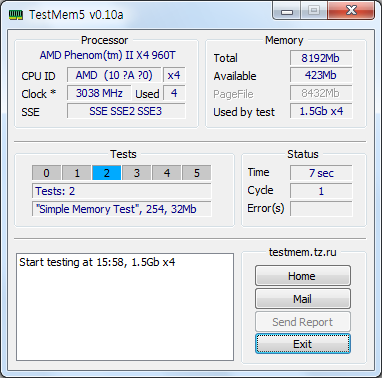The height and width of the screenshot is (378, 382).
Task: Click the Cycle value 1
Action: tap(321, 191)
